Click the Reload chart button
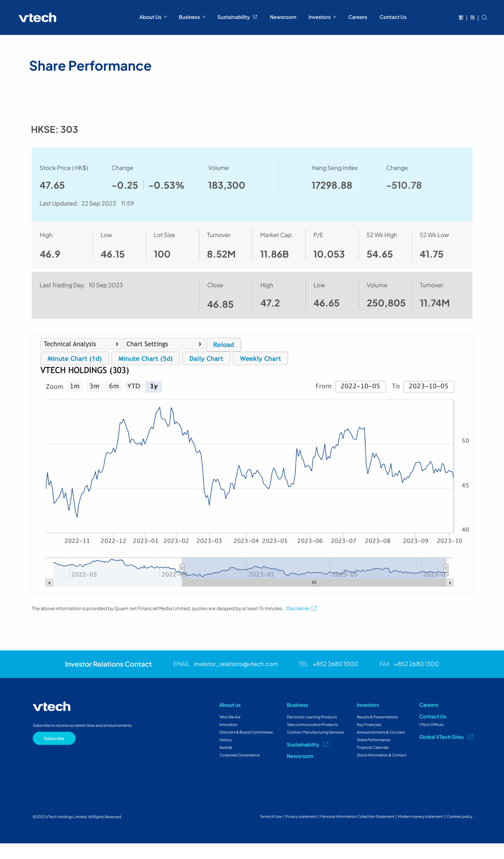This screenshot has width=504, height=859. [x=223, y=345]
